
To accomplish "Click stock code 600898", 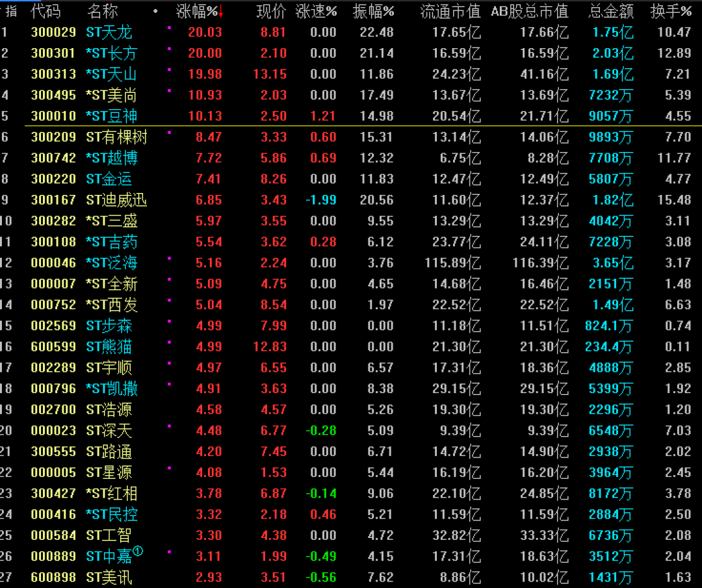I will [53, 577].
